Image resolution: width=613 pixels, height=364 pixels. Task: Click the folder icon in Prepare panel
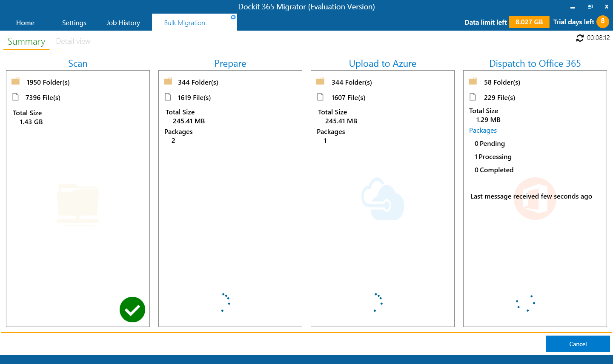pyautogui.click(x=168, y=81)
